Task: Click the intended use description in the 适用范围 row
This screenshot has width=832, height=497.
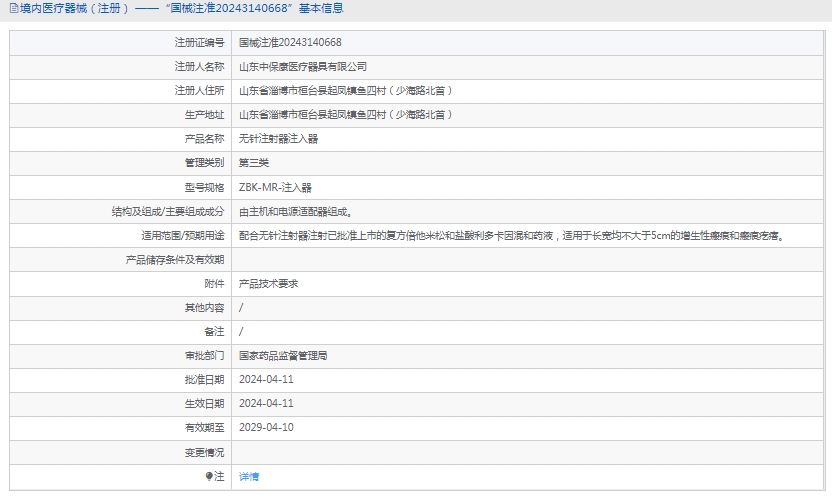Action: (510, 236)
